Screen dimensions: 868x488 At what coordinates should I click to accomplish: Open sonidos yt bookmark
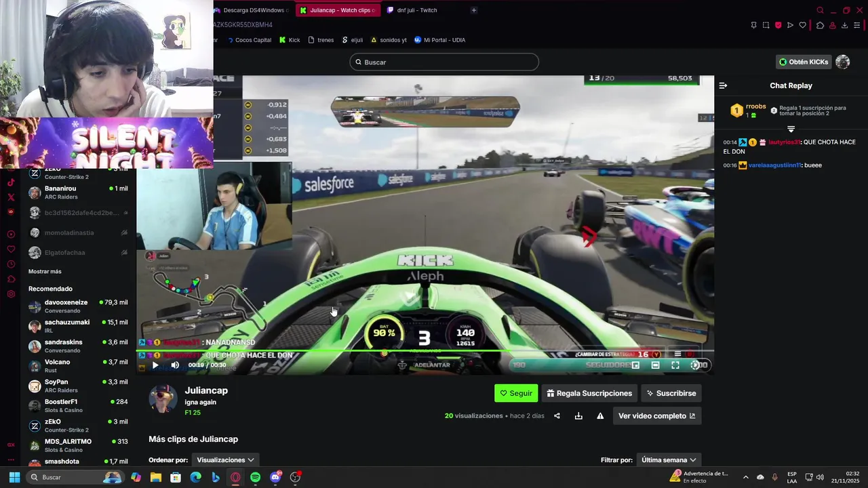pos(389,40)
